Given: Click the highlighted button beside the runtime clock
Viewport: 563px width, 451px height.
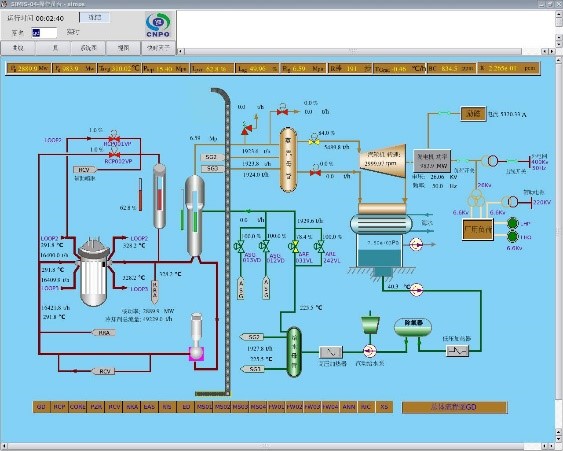Looking at the screenshot, I should point(95,17).
